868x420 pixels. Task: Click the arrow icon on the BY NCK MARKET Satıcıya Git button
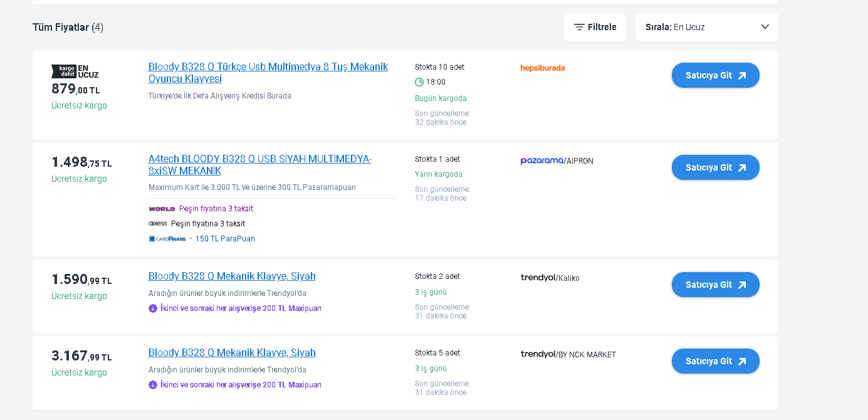[x=742, y=361]
